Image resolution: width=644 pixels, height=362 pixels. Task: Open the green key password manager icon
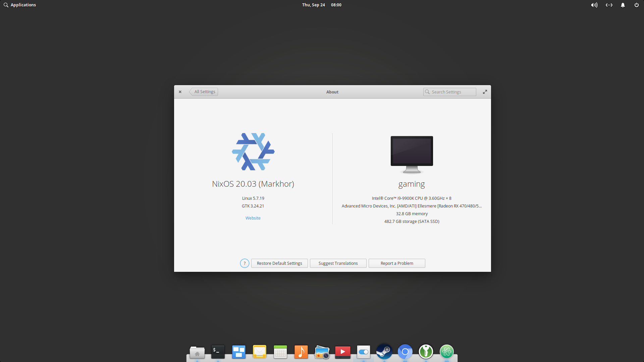[x=426, y=352]
